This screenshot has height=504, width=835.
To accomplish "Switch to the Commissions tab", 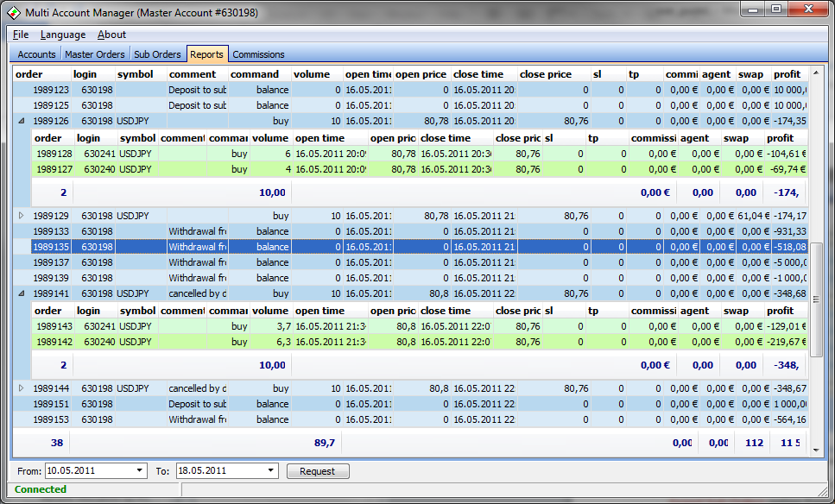I will tap(258, 54).
